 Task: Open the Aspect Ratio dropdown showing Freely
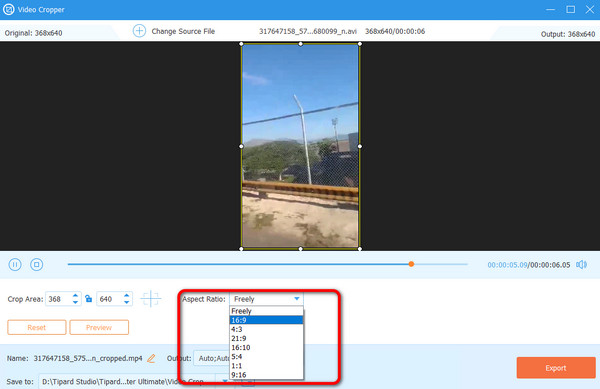click(x=266, y=299)
